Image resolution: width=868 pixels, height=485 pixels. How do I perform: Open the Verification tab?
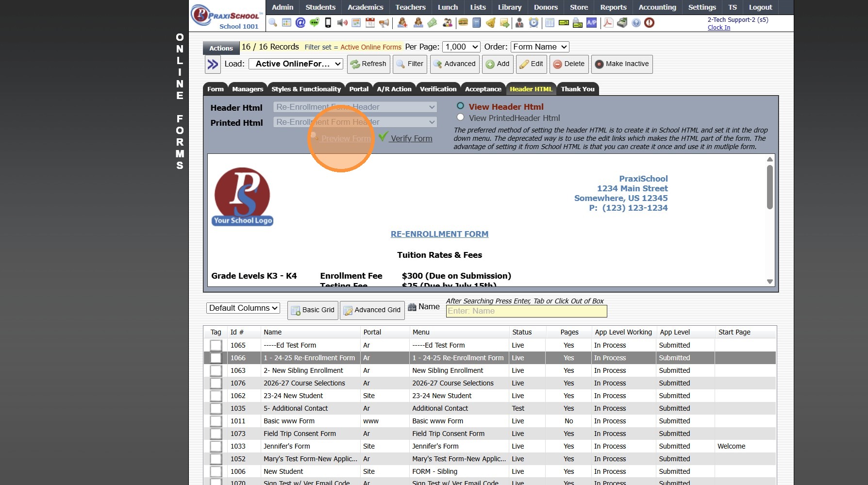point(438,89)
